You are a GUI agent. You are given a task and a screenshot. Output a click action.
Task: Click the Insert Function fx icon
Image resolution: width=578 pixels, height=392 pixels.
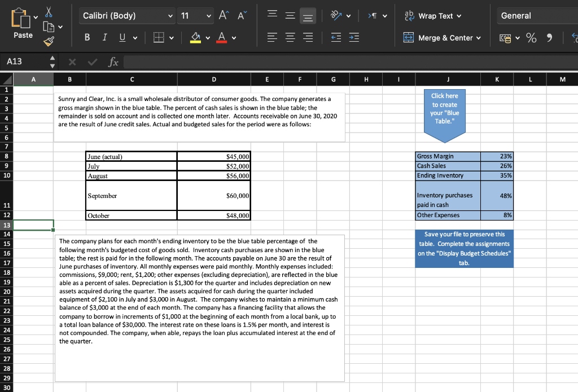pos(113,62)
